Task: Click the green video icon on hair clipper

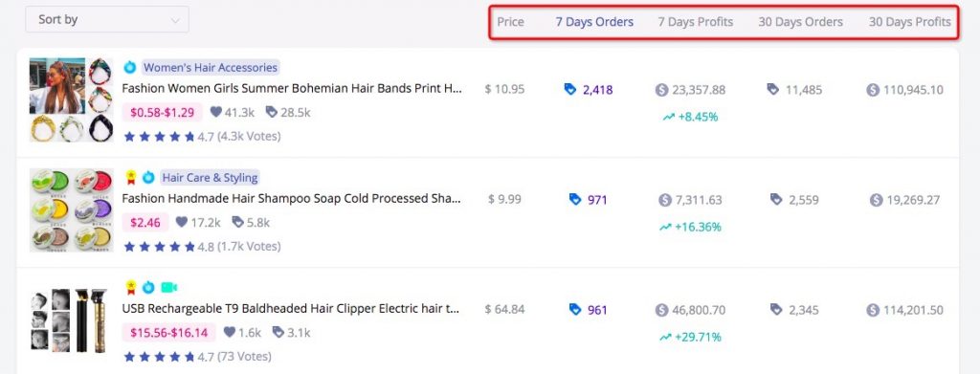Action: click(168, 287)
